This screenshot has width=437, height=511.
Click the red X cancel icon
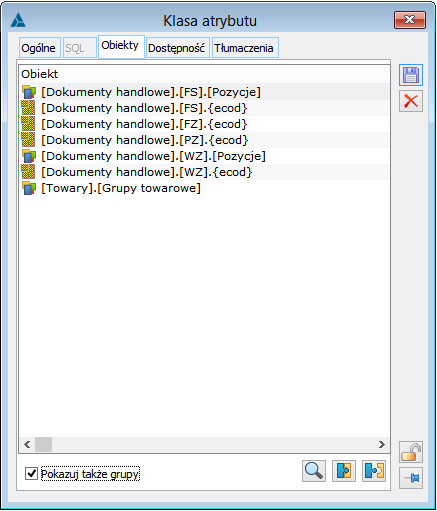[x=411, y=101]
